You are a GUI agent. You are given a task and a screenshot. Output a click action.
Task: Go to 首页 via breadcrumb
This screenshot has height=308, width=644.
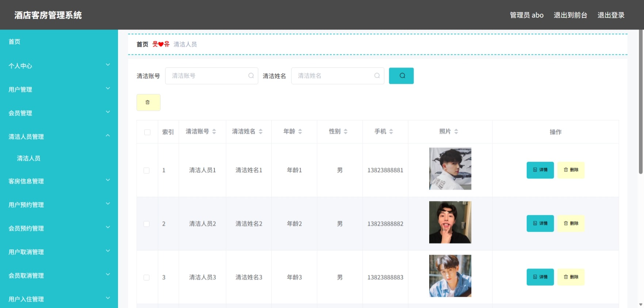point(142,44)
